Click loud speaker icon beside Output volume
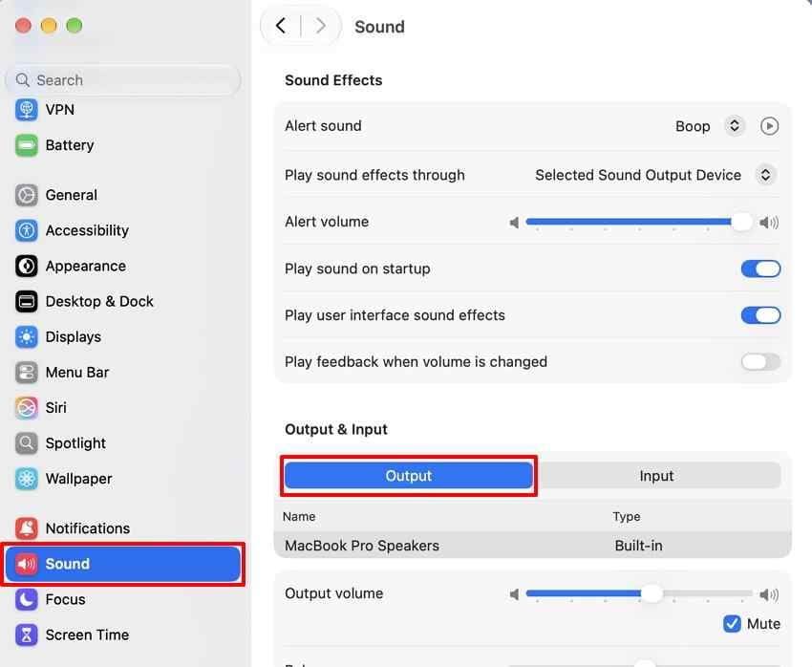This screenshot has width=812, height=667. coord(768,594)
